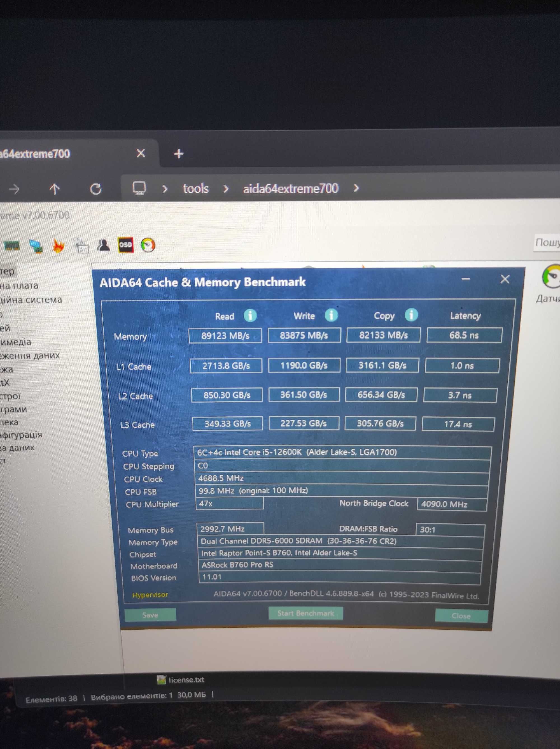
Task: Select the 'ційна система' tree item
Action: [x=31, y=300]
